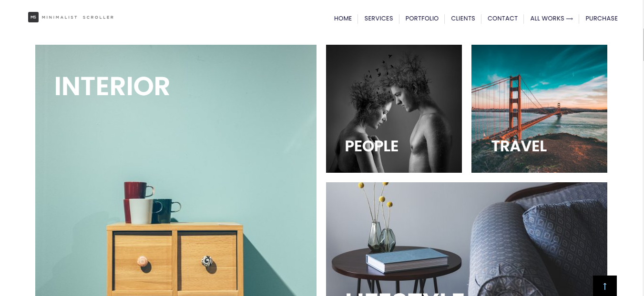
Task: Click the MS logo icon
Action: (x=33, y=17)
